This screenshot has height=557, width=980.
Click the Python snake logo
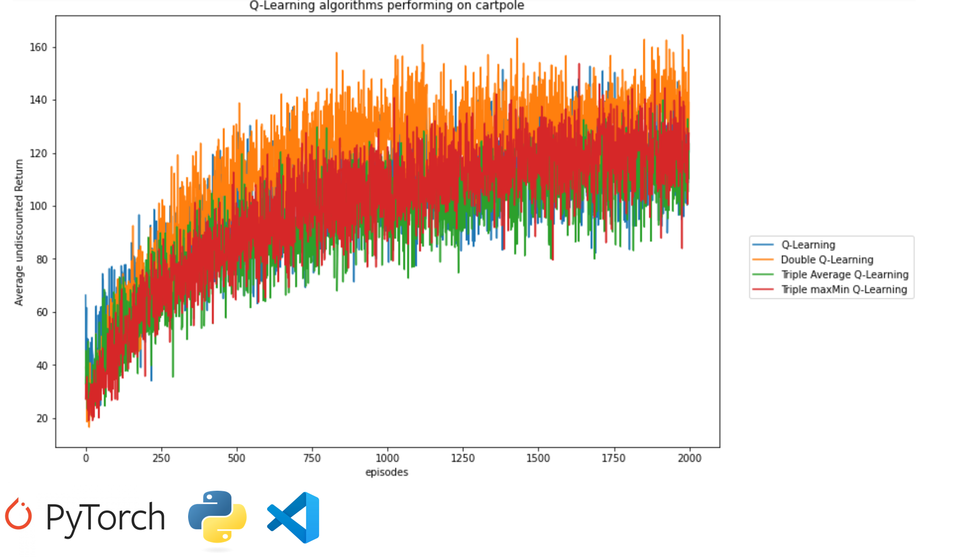tap(217, 517)
